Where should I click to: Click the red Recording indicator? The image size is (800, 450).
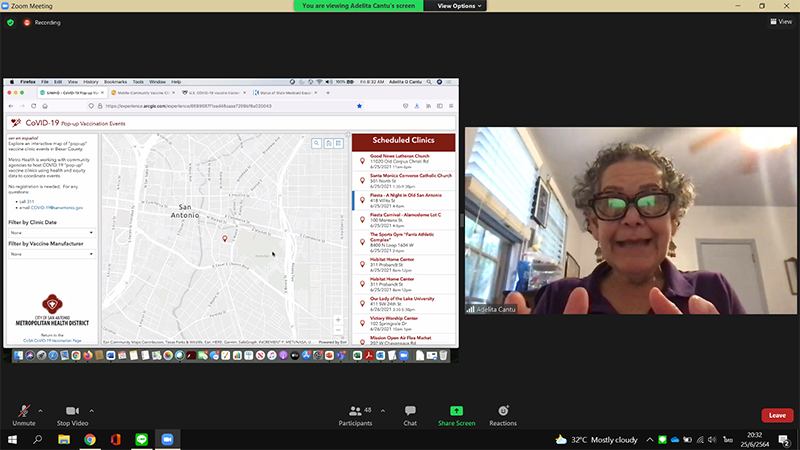coord(42,22)
